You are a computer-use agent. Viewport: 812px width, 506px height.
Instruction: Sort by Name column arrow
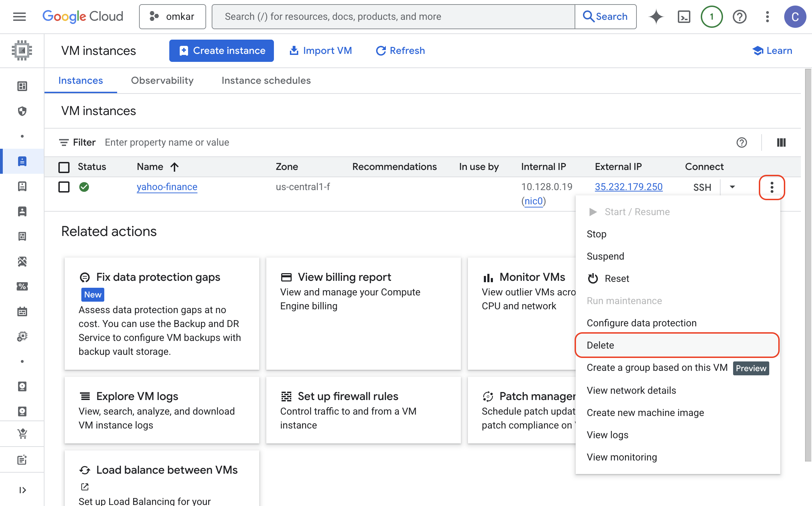(174, 167)
